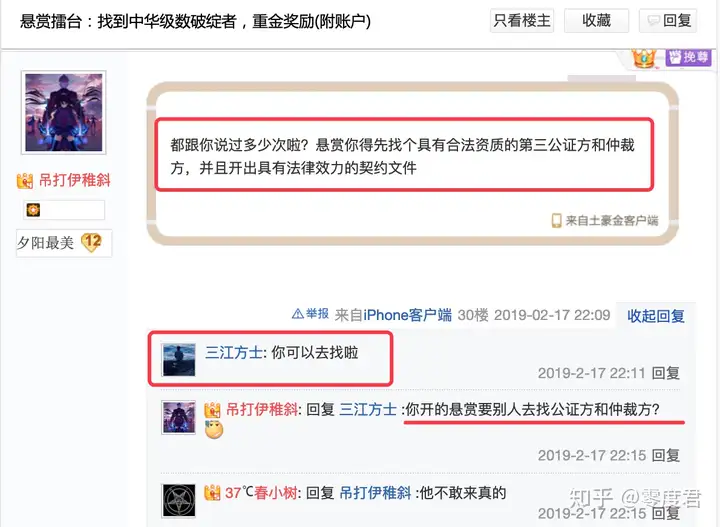Click the golden crown icon at top right
The height and width of the screenshot is (527, 720).
[x=644, y=58]
